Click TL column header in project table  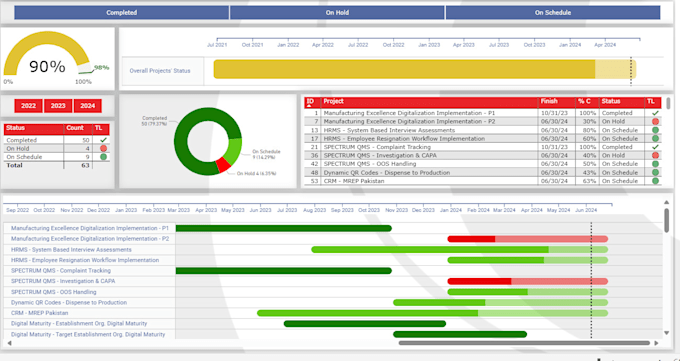coord(653,102)
